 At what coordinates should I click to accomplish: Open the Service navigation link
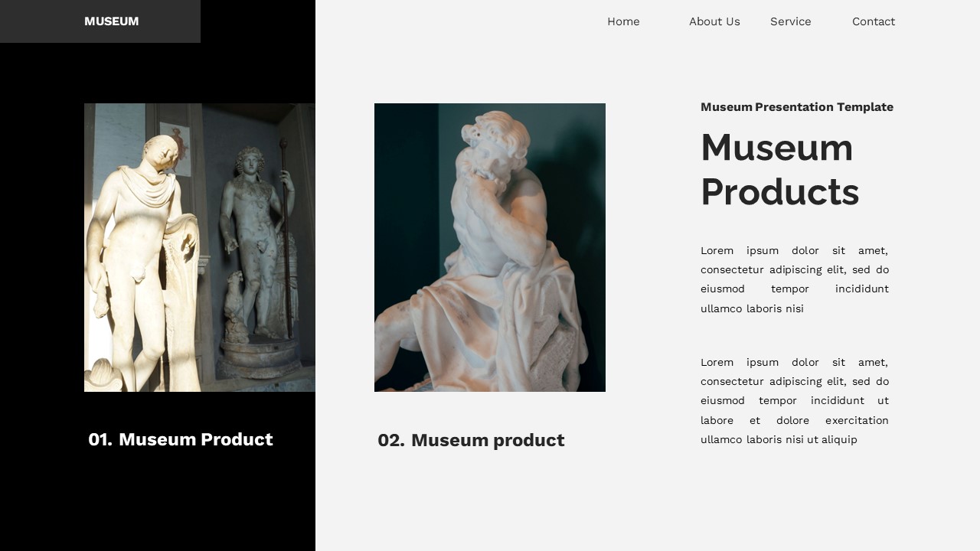point(790,21)
